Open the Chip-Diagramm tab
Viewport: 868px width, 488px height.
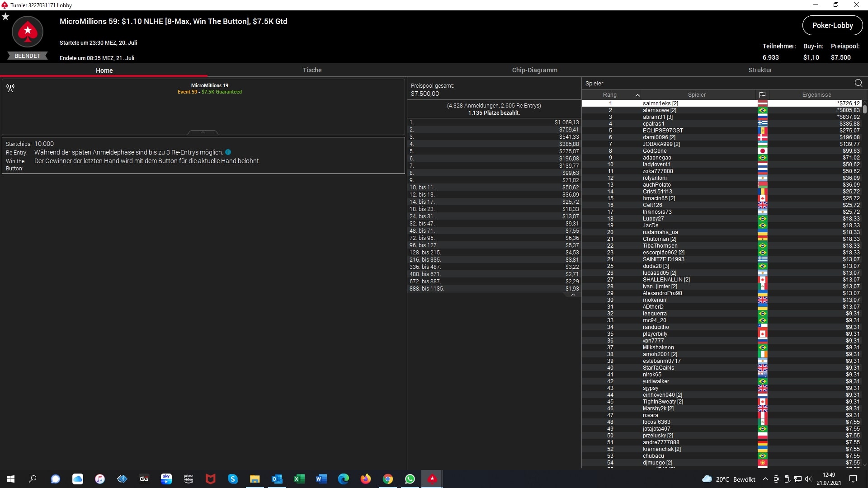pyautogui.click(x=534, y=70)
